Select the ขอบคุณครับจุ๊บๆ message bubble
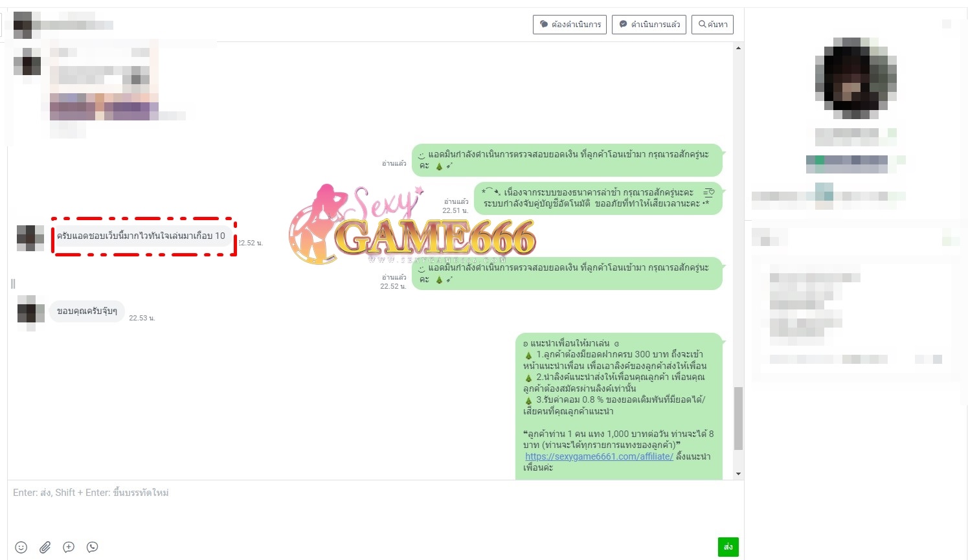Screen dimensions: 968x560 tap(87, 311)
